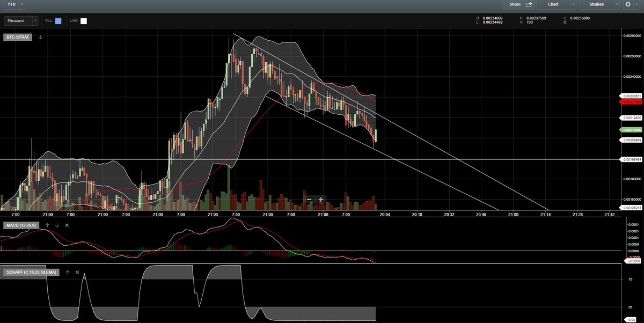
Task: Click the 0.00208989 price axis label
Action: [631, 140]
